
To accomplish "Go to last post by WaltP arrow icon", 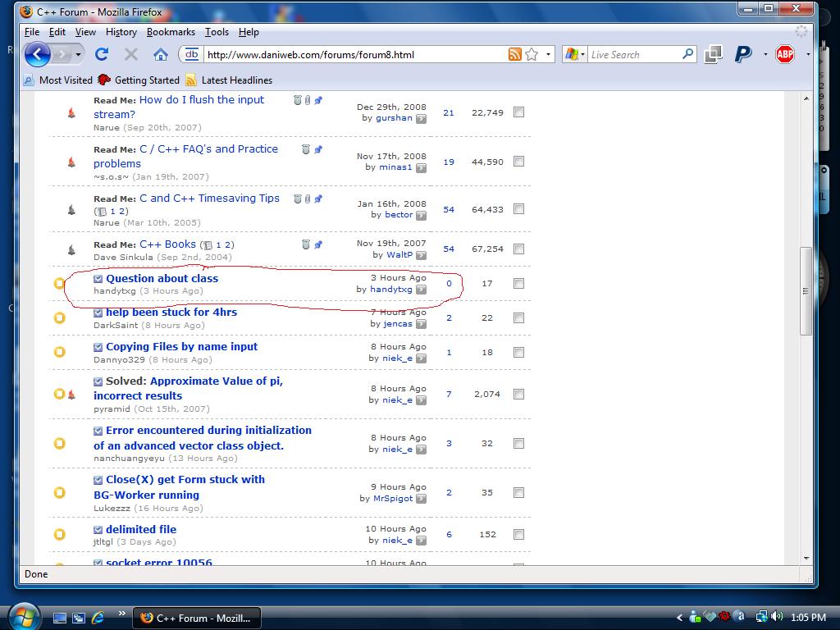I will point(422,255).
